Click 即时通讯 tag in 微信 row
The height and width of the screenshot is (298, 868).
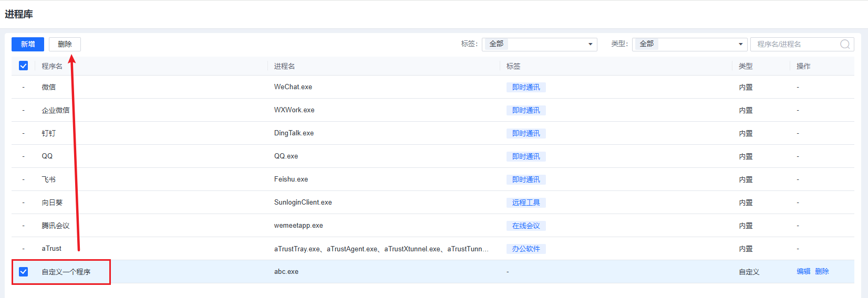[x=526, y=87]
